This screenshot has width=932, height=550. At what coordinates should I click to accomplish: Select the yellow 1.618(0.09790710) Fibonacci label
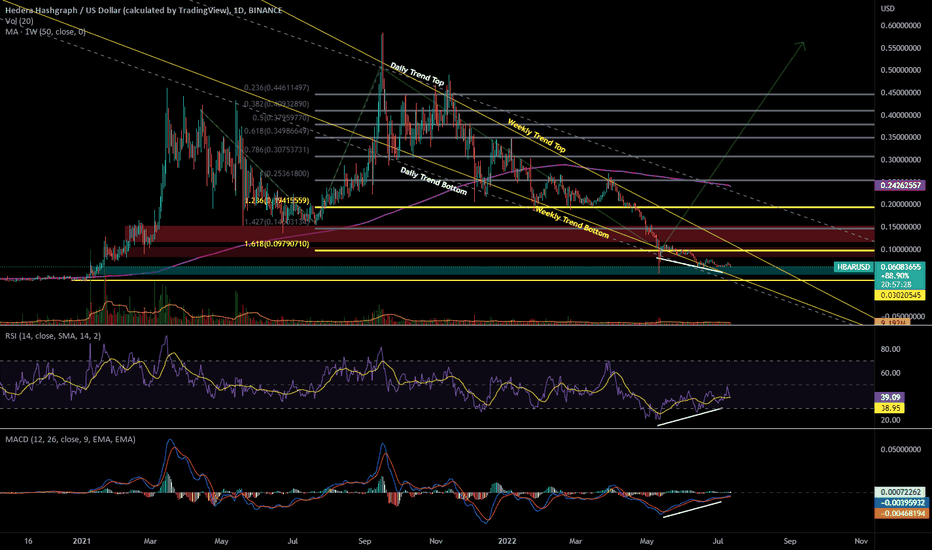[276, 244]
